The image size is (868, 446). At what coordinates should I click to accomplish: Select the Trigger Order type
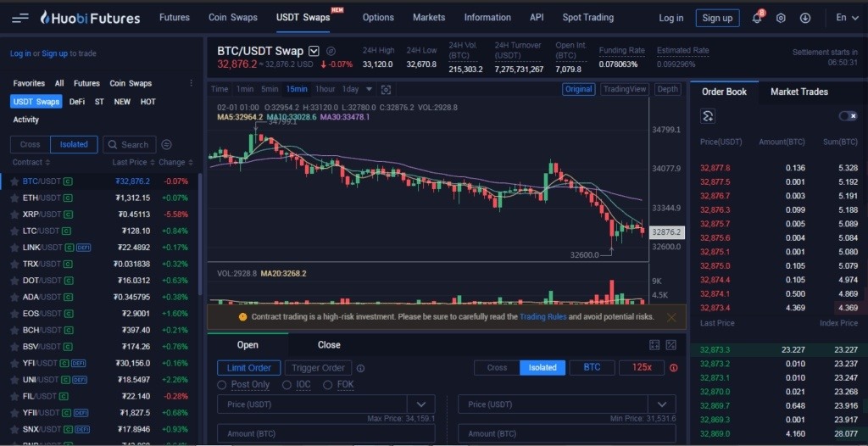tap(319, 368)
